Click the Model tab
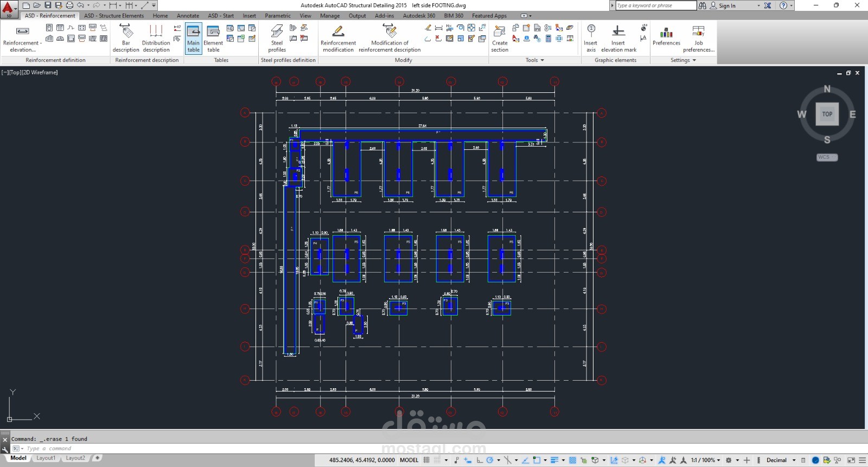 pos(18,458)
